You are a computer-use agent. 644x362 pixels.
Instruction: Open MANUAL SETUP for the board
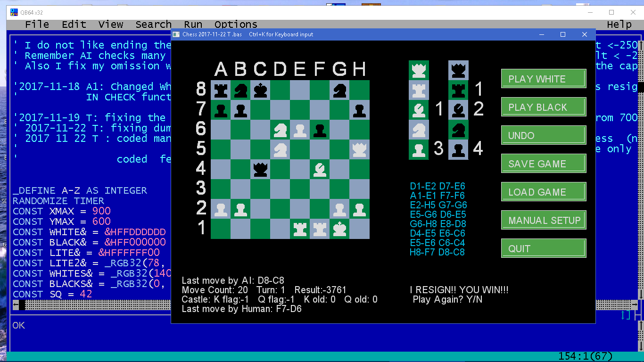click(x=543, y=221)
